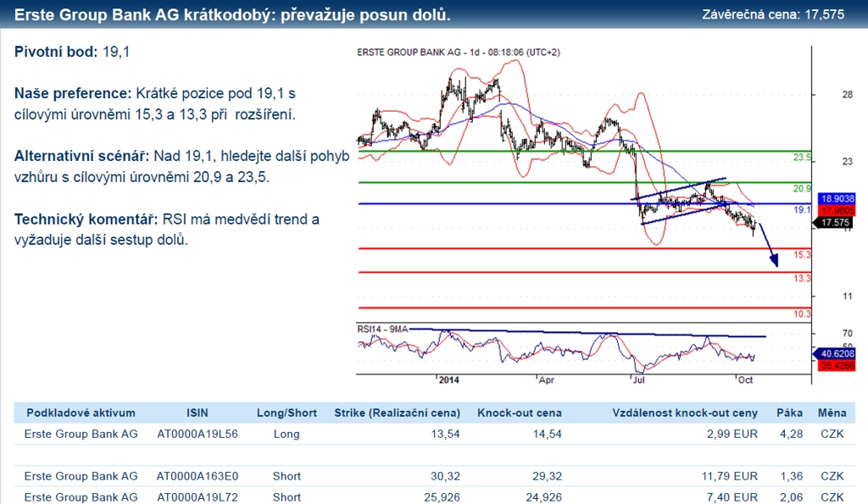Click 'Erste Group Bank AG' in the AT0000A163E0 row

point(81,476)
